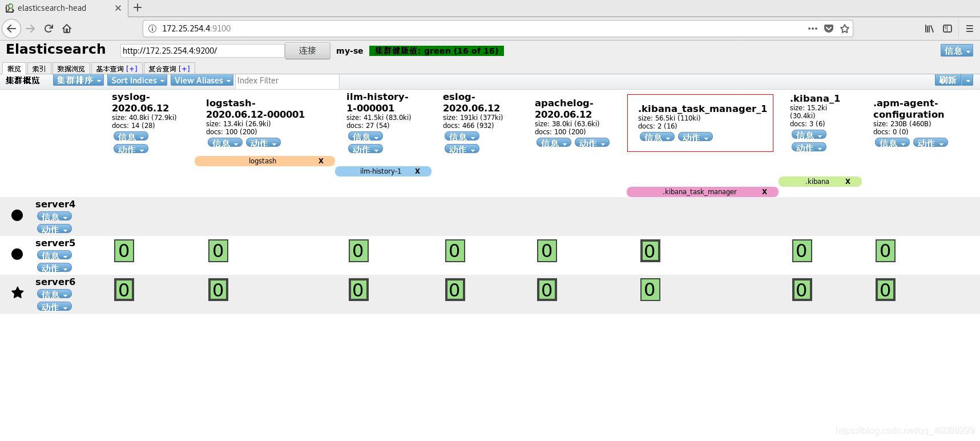This screenshot has width=980, height=441.
Task: Open the browser home page
Action: coord(67,28)
